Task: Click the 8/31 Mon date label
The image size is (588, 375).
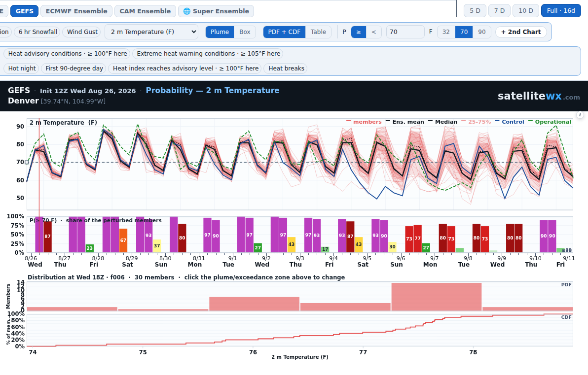Action: coord(197,261)
